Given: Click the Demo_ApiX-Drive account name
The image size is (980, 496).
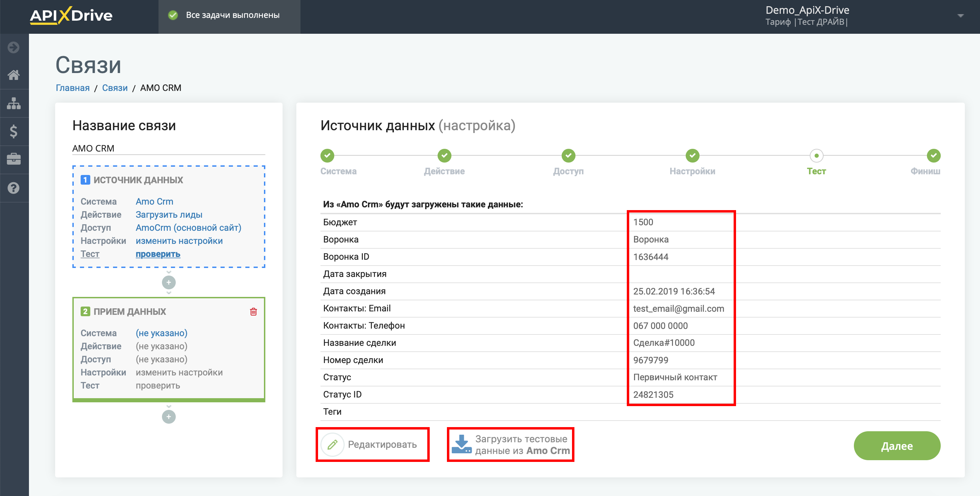Looking at the screenshot, I should 807,10.
